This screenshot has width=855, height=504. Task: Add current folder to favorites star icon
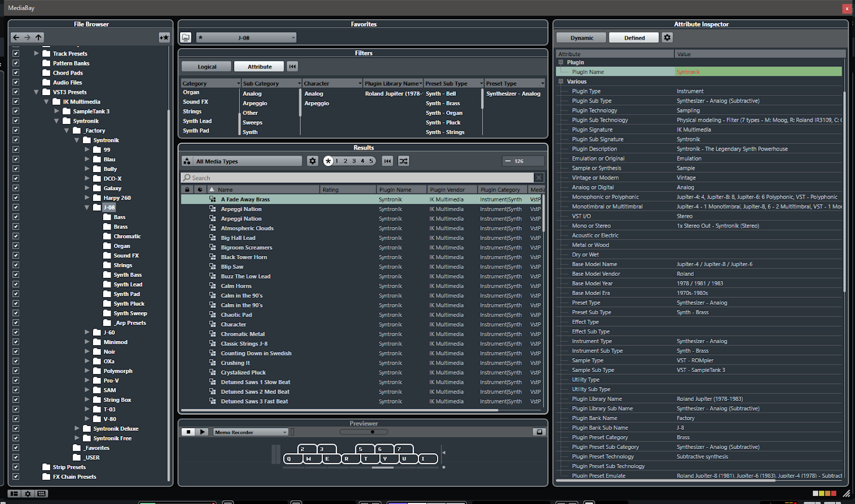coord(164,37)
